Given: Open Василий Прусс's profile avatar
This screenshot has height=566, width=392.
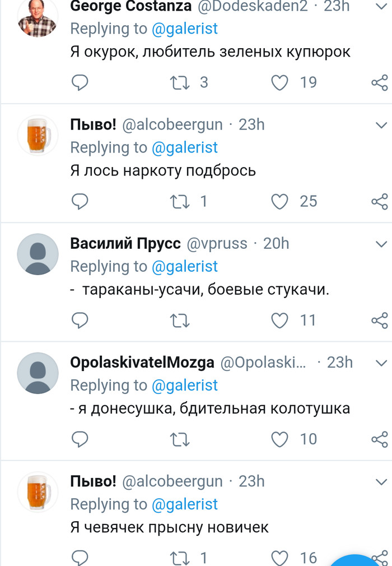Looking at the screenshot, I should click(x=38, y=254).
